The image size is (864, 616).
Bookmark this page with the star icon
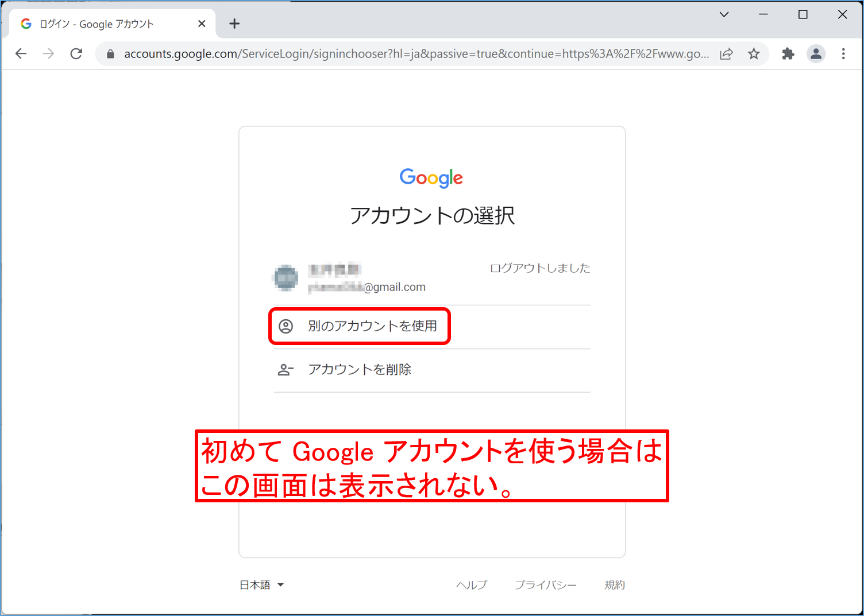pyautogui.click(x=754, y=54)
